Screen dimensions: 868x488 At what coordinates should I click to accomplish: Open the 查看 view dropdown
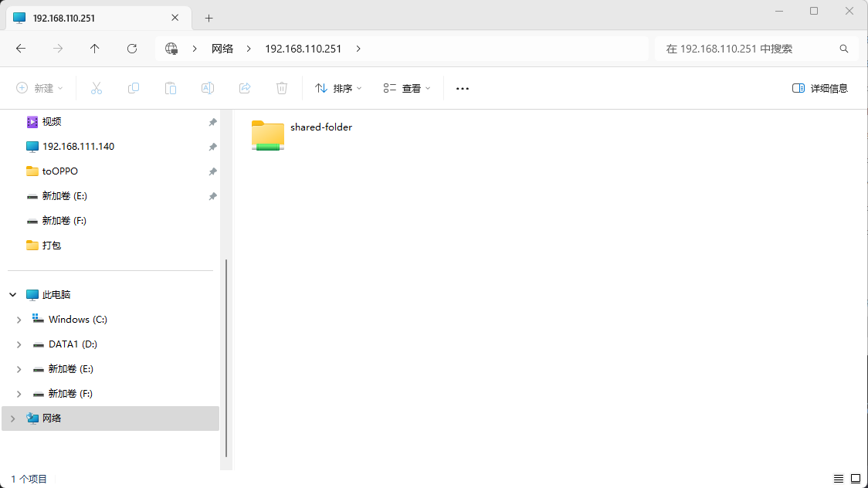pos(407,88)
